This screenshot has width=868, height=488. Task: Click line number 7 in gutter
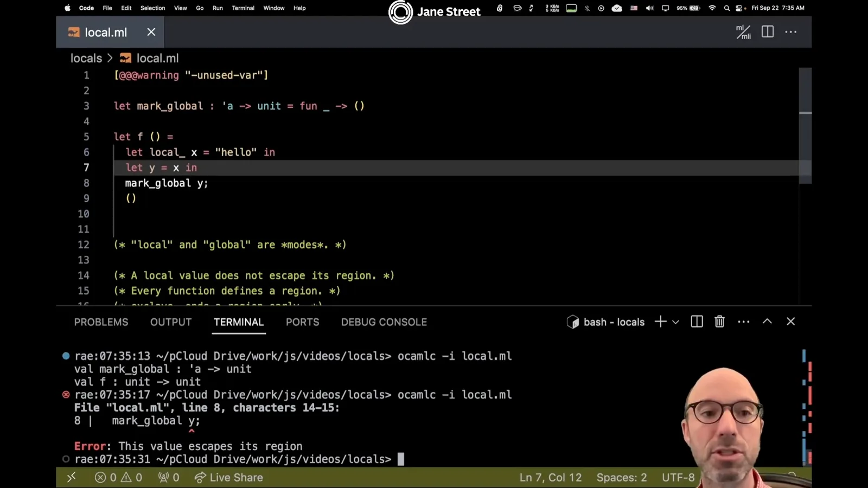pyautogui.click(x=86, y=168)
